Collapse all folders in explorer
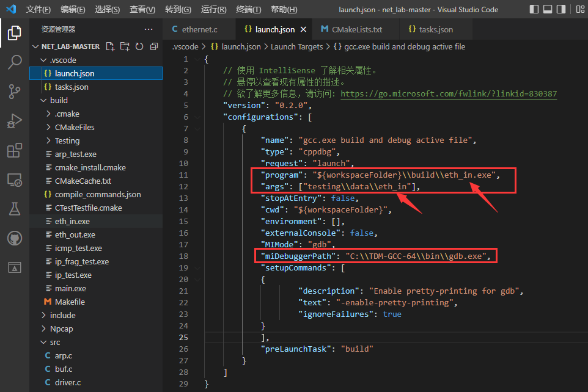Screen dimensions: 588x392 [x=154, y=46]
